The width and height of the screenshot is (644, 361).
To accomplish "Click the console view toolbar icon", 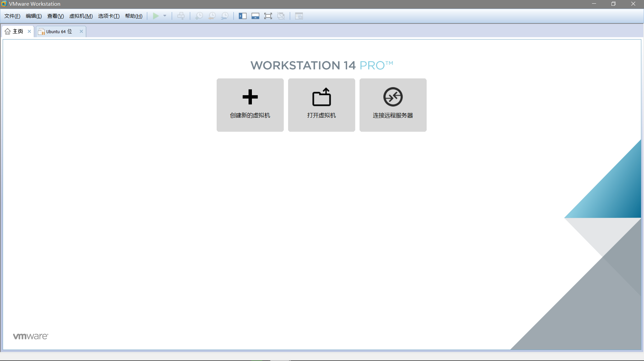I will (299, 16).
